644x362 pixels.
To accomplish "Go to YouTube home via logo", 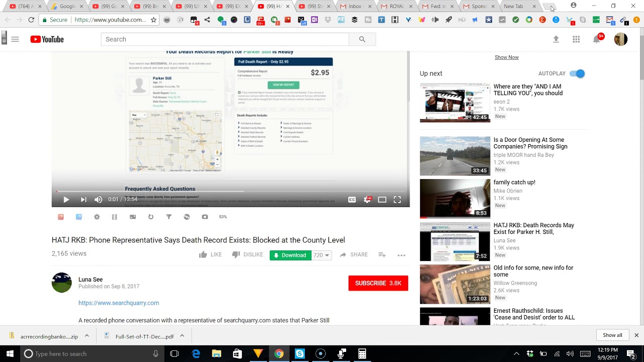I will pyautogui.click(x=47, y=39).
